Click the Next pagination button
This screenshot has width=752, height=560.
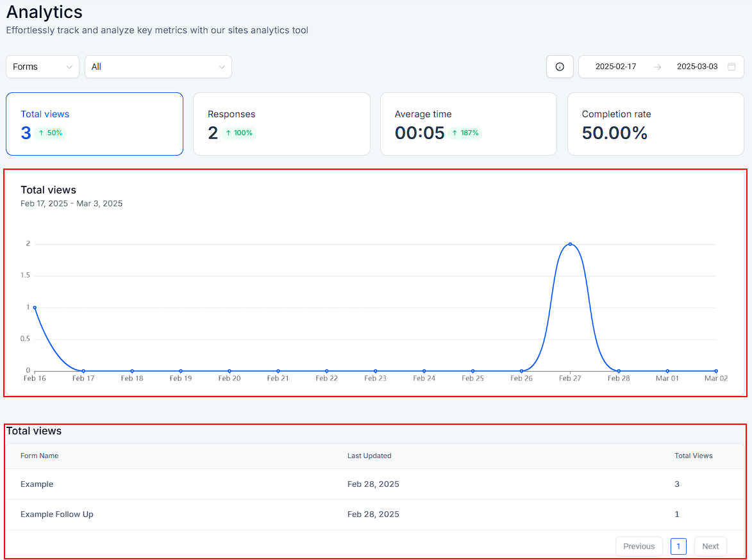(x=710, y=547)
